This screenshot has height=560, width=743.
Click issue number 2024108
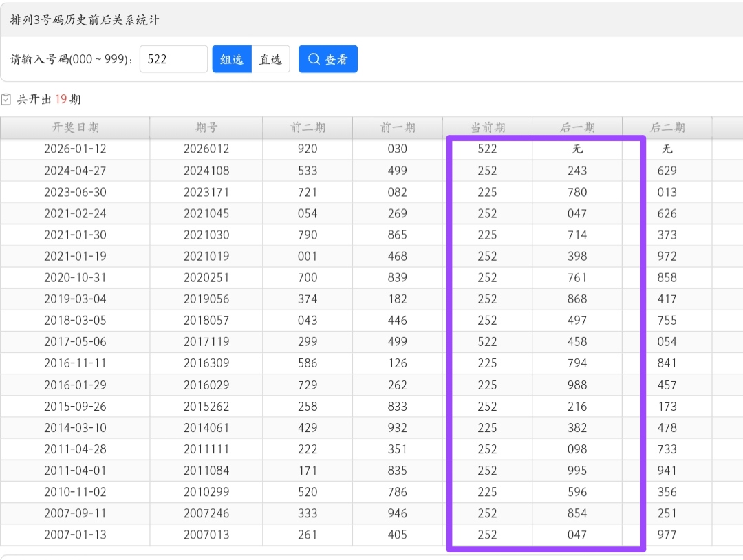(x=206, y=171)
